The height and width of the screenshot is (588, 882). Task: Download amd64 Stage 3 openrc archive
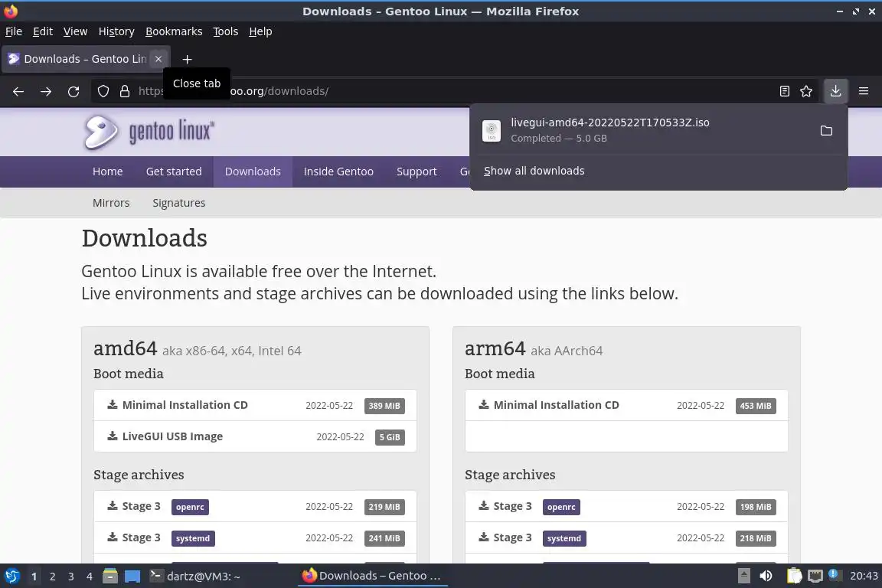coord(256,506)
